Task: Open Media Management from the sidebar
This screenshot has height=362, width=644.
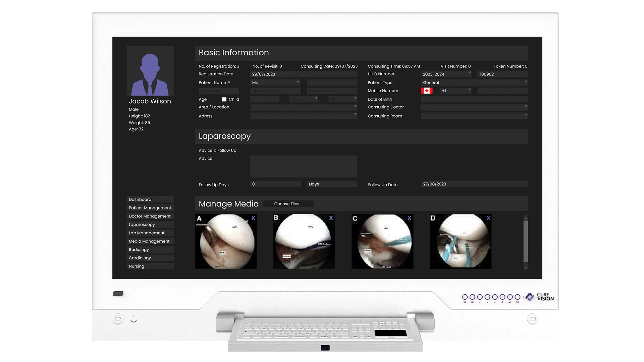Action: pos(150,241)
